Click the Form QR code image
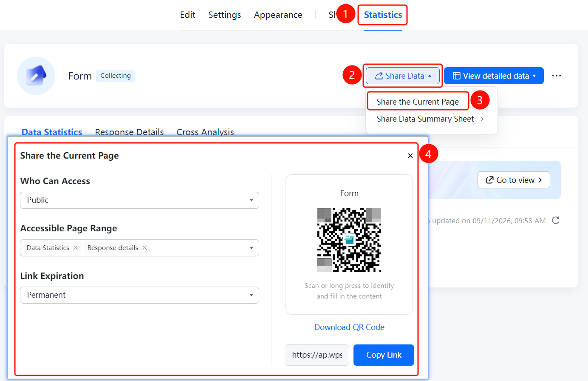 pos(349,240)
